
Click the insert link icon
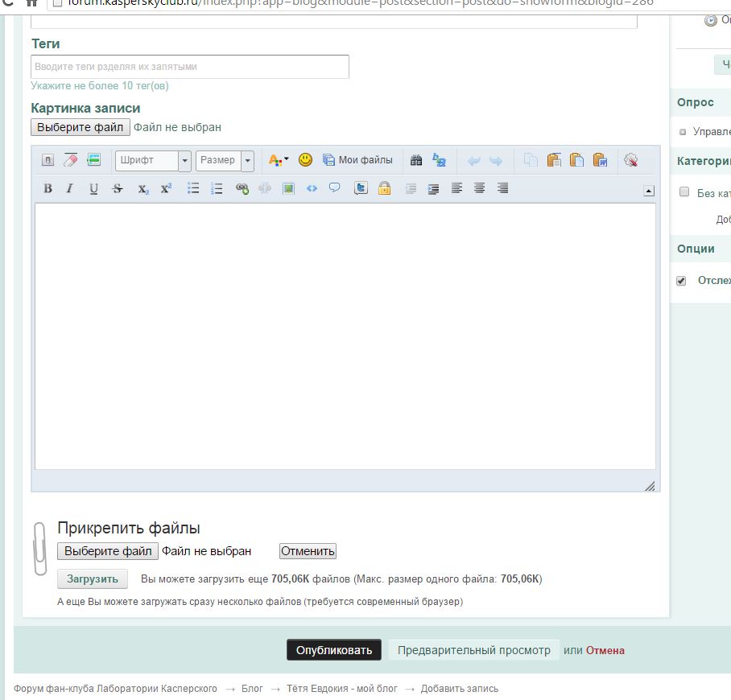tap(242, 188)
